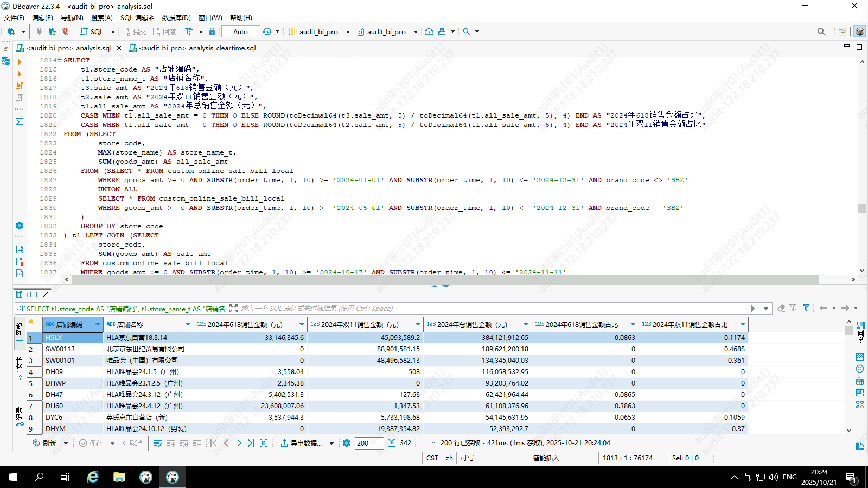Click the SQL editor toolbar button
The width and height of the screenshot is (868, 488).
(x=92, y=31)
